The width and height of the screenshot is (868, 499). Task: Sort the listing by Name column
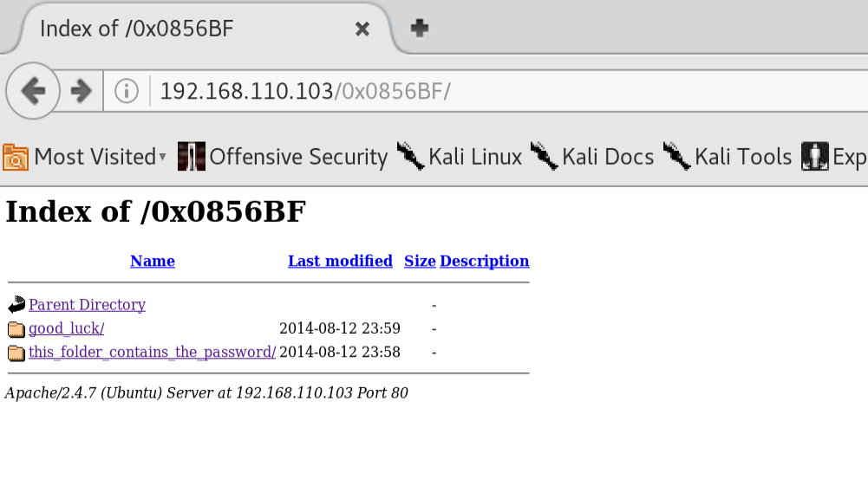pos(153,261)
